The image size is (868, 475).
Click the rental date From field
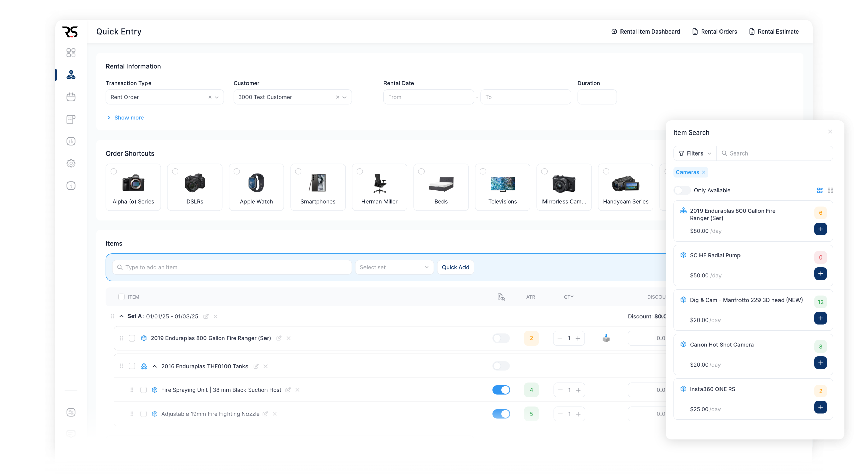(429, 97)
